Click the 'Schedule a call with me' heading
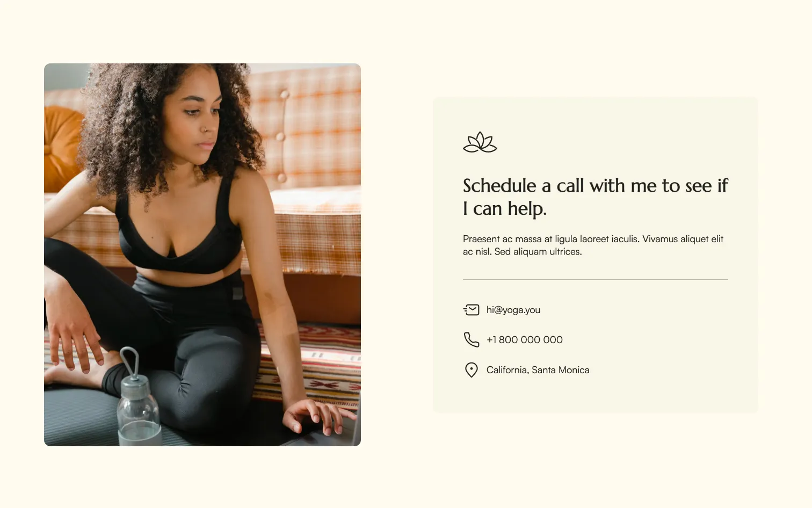812x508 pixels. [x=595, y=197]
